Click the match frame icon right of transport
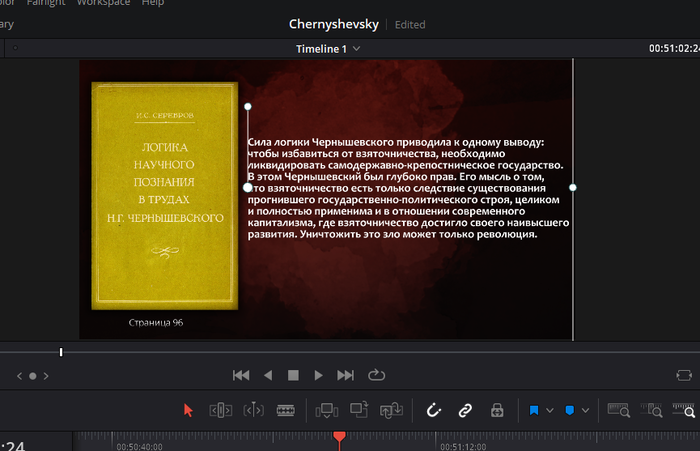 pyautogui.click(x=684, y=375)
